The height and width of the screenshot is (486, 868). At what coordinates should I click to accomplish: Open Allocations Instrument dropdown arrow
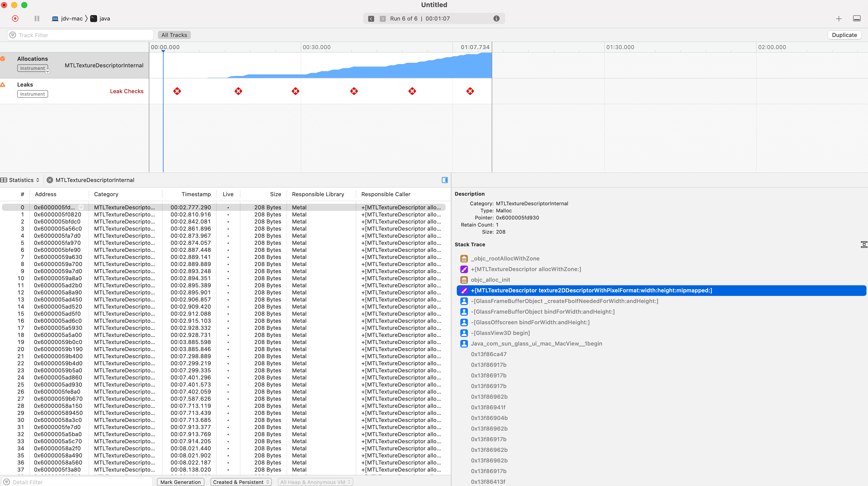click(48, 71)
